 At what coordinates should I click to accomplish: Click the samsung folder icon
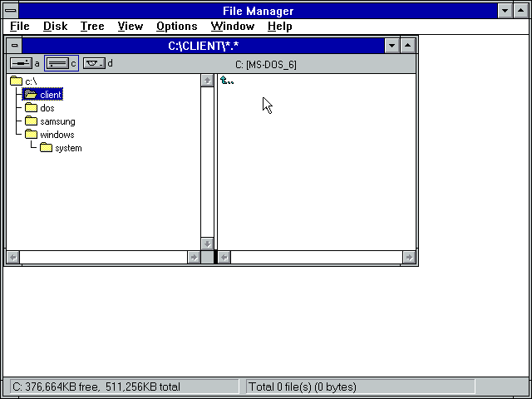click(31, 121)
